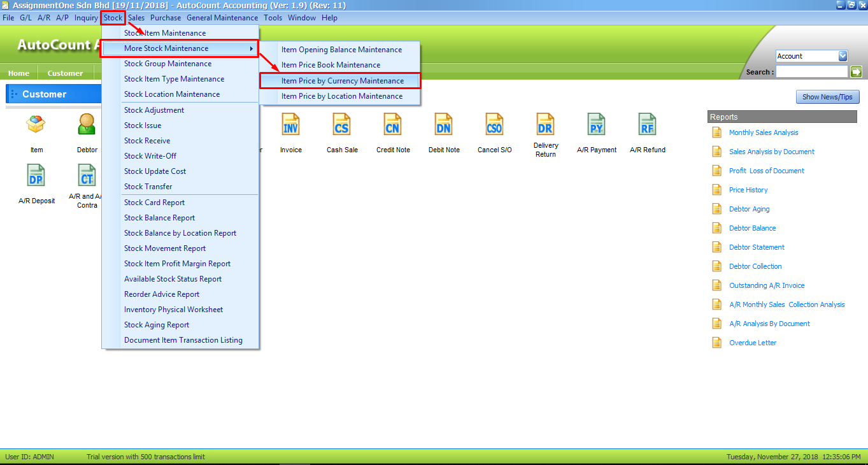
Task: Open the Debtor icon
Action: coord(87,124)
